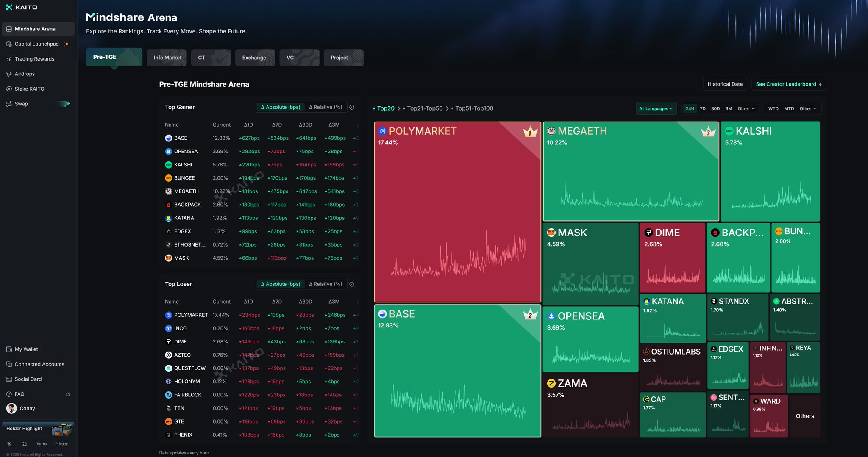Click the info icon in Top Gainer header

352,107
